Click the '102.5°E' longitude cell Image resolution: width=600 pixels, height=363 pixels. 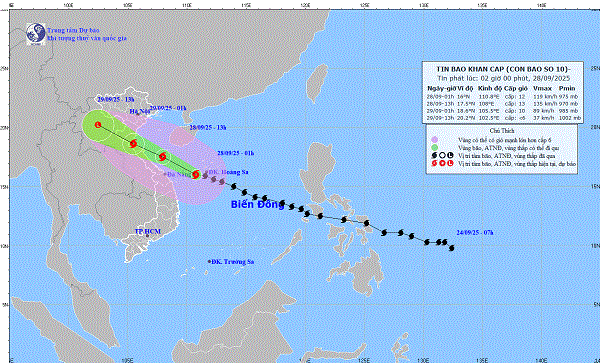(x=490, y=118)
